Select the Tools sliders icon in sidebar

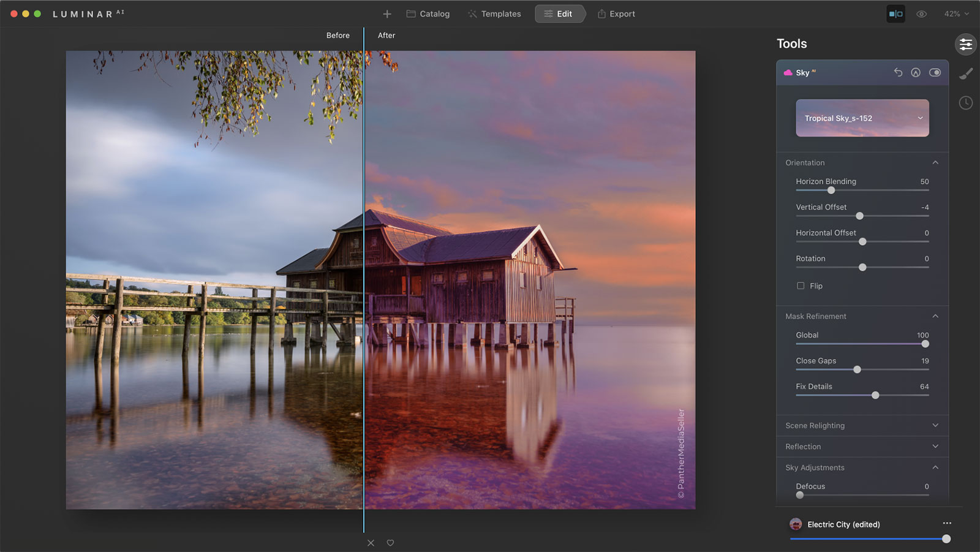point(965,44)
